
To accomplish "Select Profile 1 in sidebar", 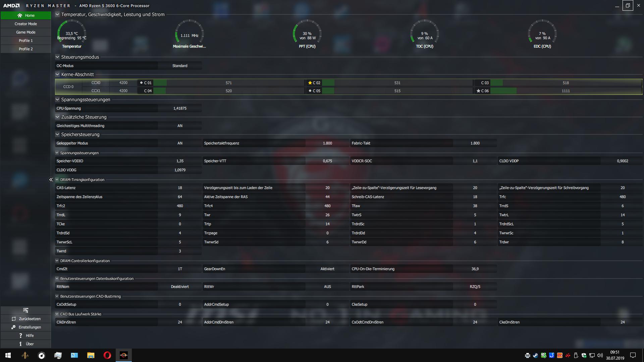I will (26, 41).
